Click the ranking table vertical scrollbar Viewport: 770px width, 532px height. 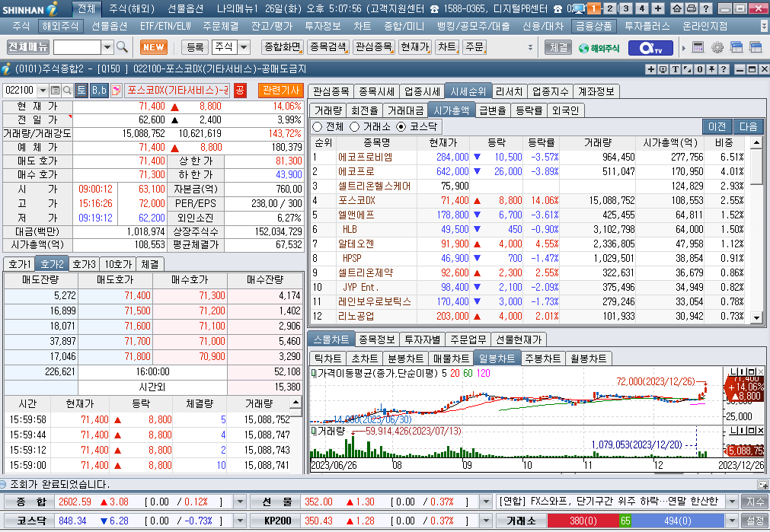pos(757,230)
